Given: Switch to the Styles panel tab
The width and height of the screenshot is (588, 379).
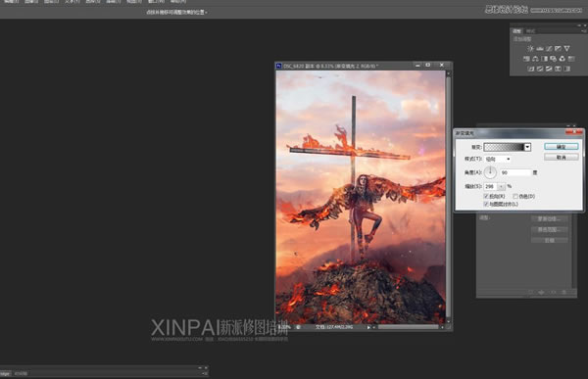Looking at the screenshot, I should (530, 31).
